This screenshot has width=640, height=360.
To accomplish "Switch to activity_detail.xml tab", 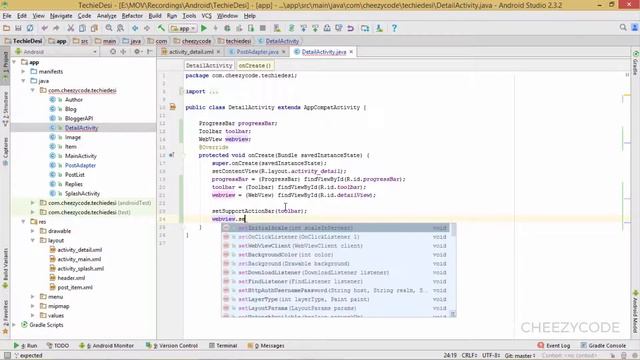I will coord(191,52).
